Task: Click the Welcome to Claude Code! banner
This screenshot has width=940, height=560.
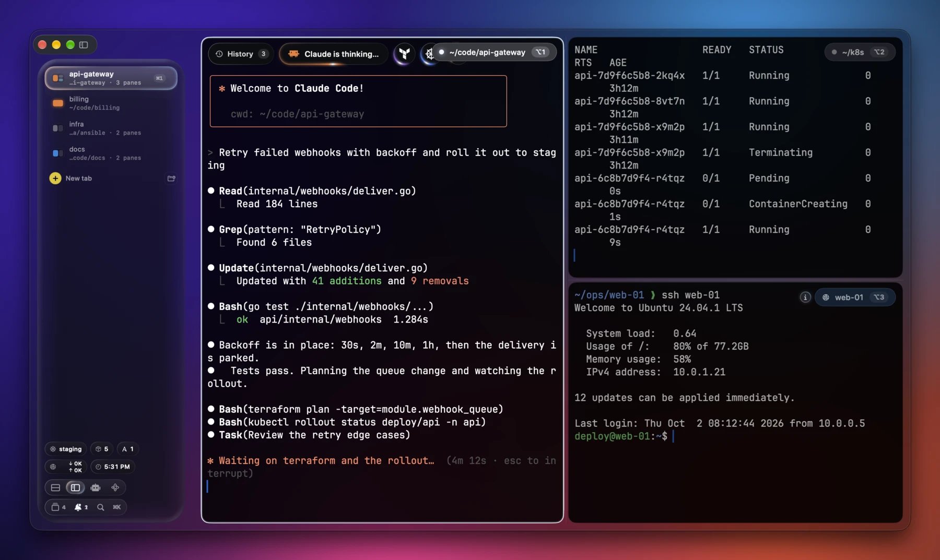Action: (x=358, y=101)
